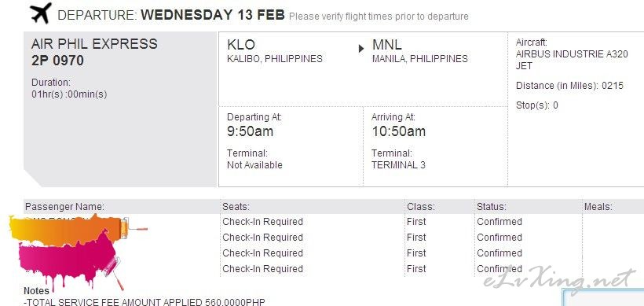Click the AIR PHIL EXPRESS airline name
This screenshot has height=306, width=644.
94,43
